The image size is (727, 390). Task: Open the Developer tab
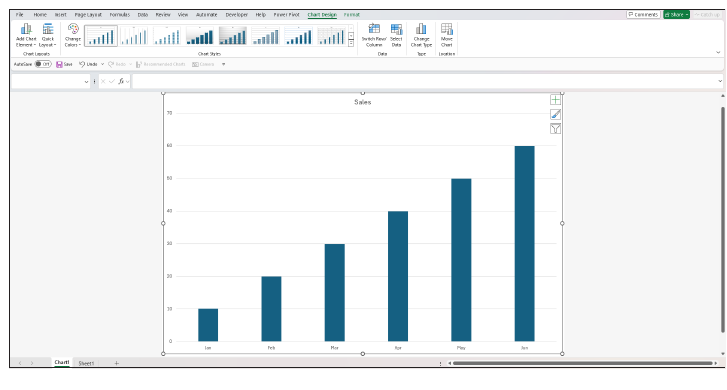236,15
